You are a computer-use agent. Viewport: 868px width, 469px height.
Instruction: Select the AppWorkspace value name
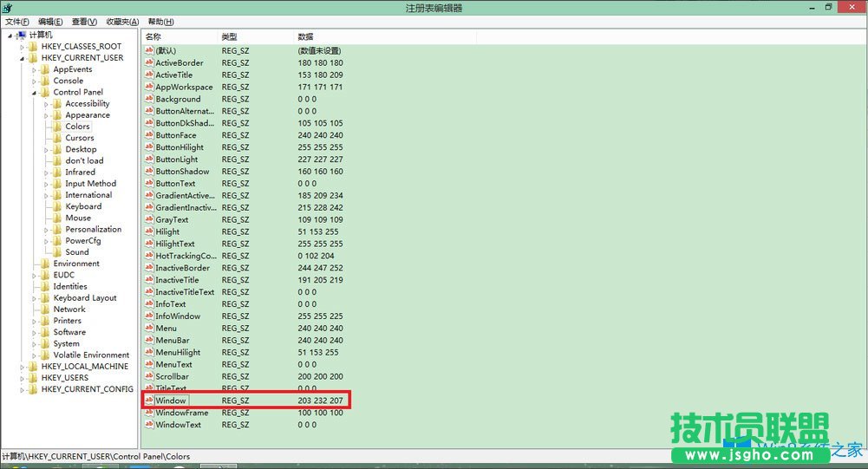tap(184, 87)
